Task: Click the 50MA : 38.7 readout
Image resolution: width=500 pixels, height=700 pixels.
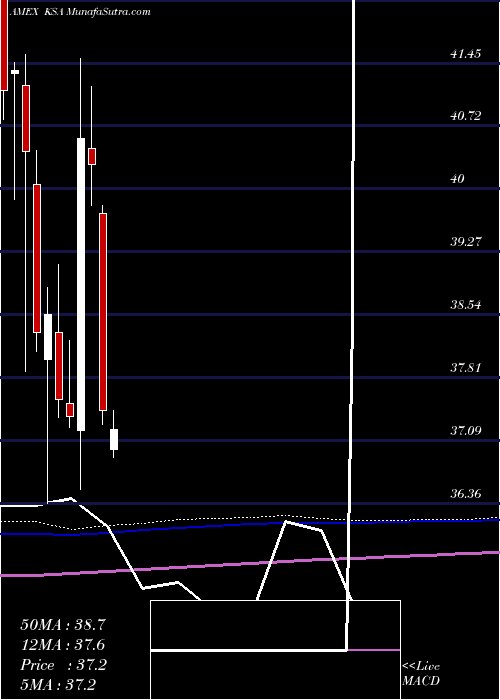Action: coord(63,625)
